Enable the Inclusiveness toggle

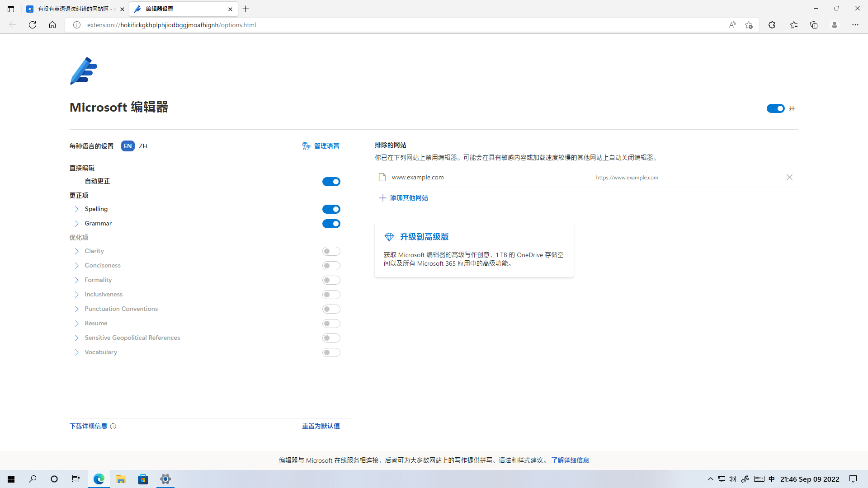[x=331, y=295]
